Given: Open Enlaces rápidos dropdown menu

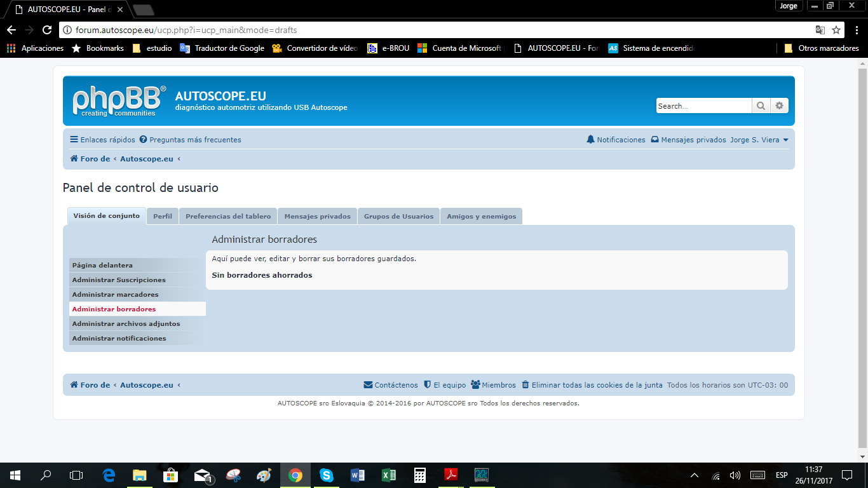Looking at the screenshot, I should (x=102, y=140).
